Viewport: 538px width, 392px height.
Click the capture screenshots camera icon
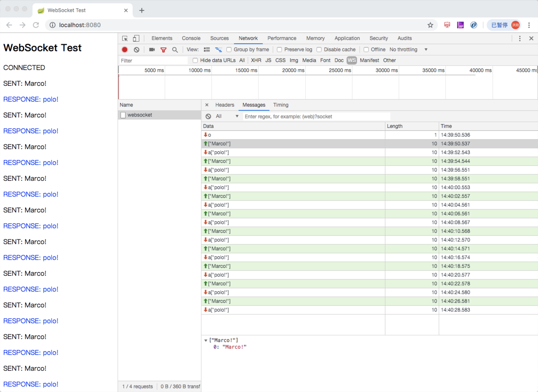pyautogui.click(x=152, y=50)
